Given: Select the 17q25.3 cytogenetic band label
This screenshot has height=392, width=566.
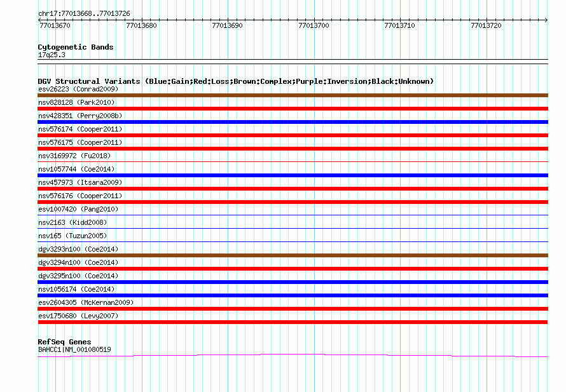Looking at the screenshot, I should click(52, 55).
